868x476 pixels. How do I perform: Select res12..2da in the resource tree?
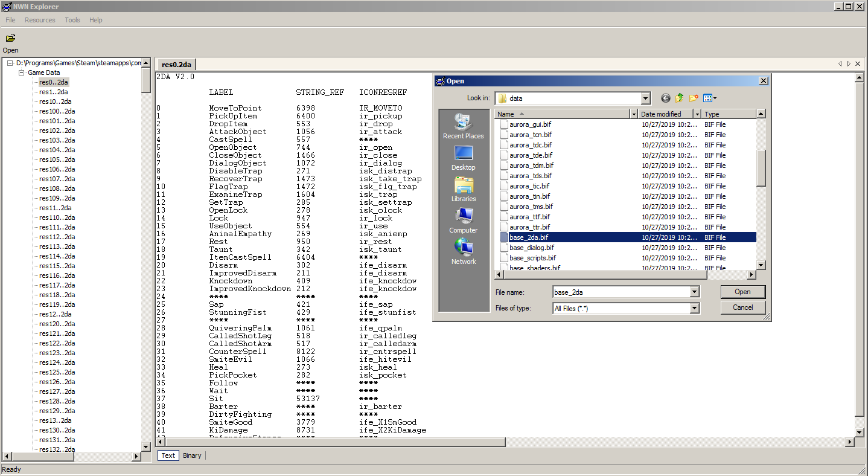coord(55,314)
